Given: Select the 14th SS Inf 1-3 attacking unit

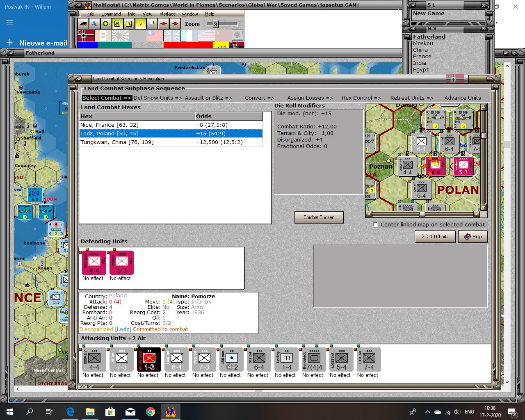Looking at the screenshot, I should (149, 359).
